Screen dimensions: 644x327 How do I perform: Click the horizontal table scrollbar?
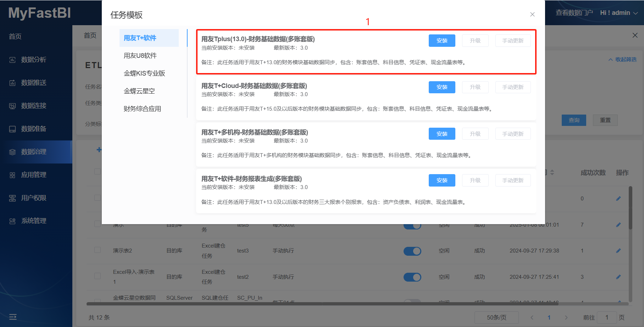322,304
